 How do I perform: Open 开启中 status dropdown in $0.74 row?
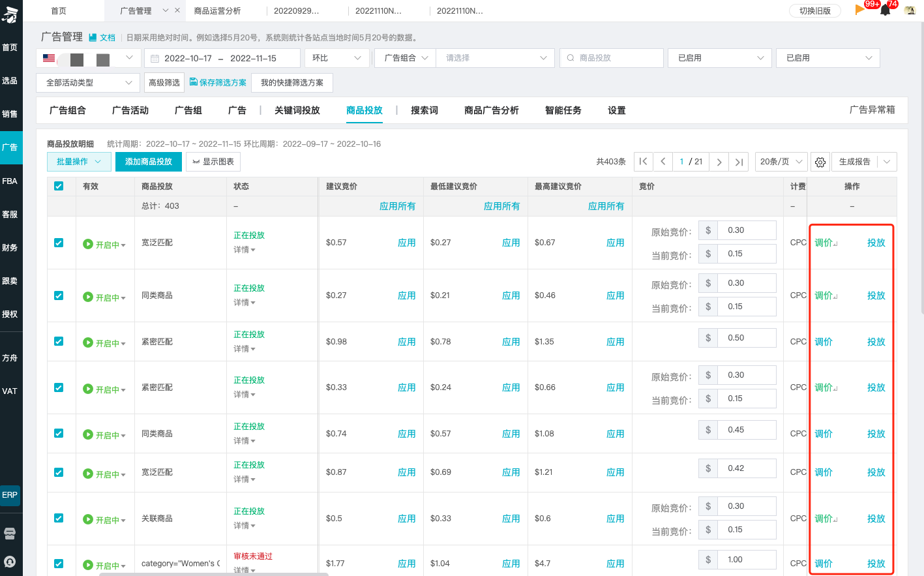pos(110,435)
